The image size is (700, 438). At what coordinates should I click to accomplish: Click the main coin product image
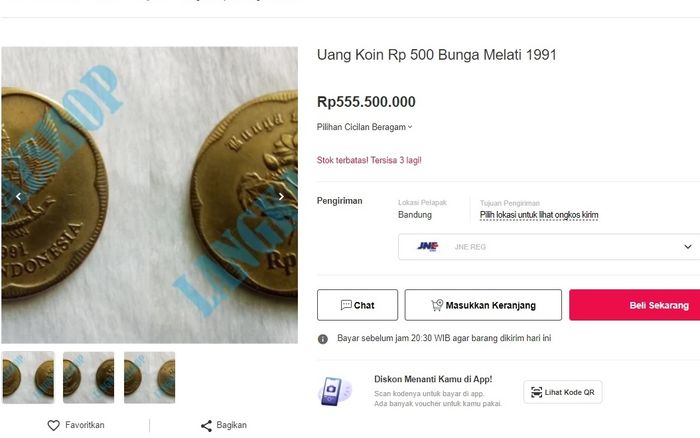[149, 195]
